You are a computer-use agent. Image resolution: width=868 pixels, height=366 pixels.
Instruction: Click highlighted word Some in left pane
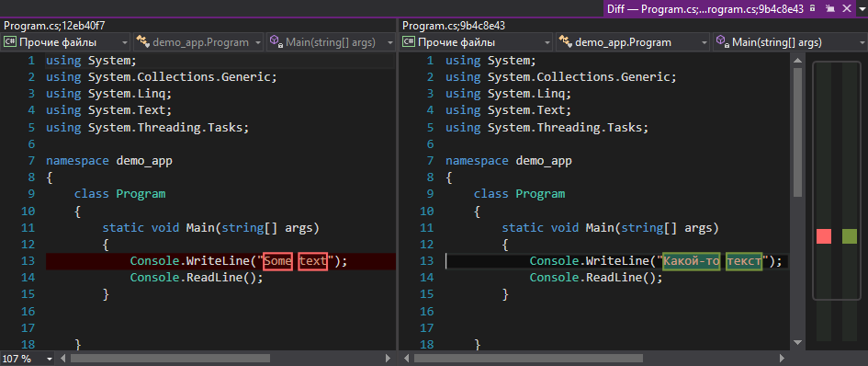[x=278, y=261]
